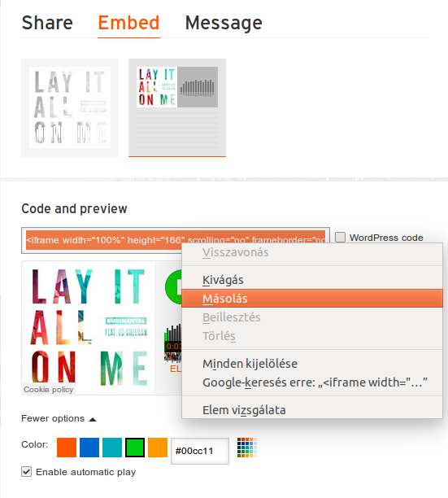Choose Törlés in the context menu
This screenshot has width=448, height=498.
pos(312,336)
